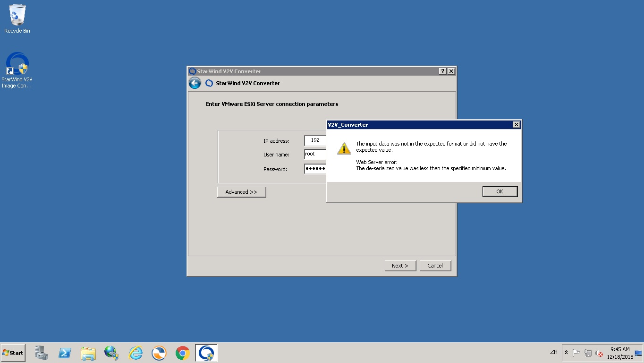This screenshot has height=363, width=644.
Task: Open help with the question mark button
Action: coord(442,71)
